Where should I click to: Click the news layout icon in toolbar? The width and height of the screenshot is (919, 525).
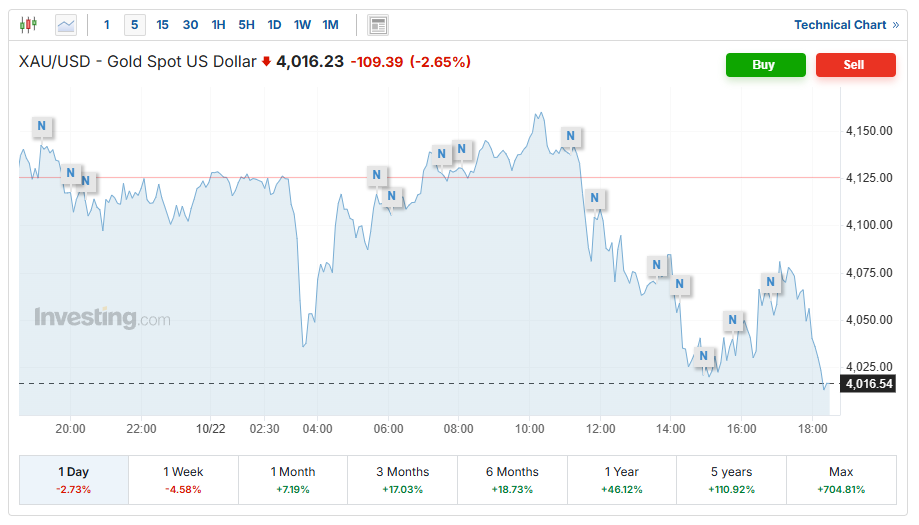(378, 25)
